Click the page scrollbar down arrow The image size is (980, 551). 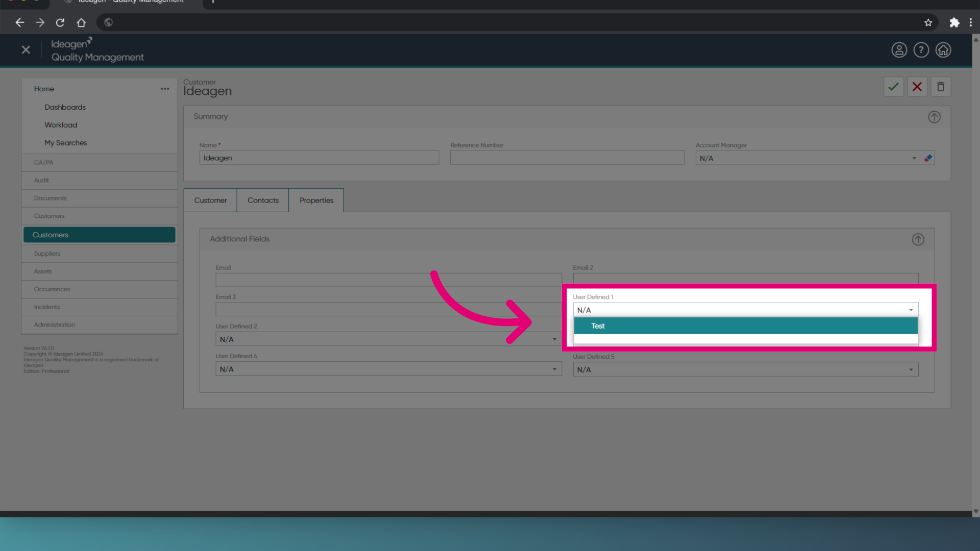click(975, 511)
